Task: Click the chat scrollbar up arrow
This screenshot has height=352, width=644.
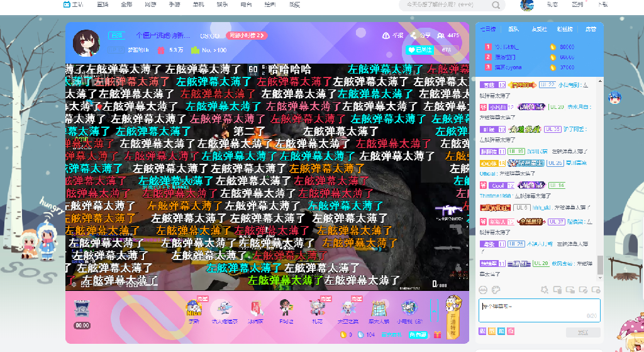Action: [x=600, y=81]
